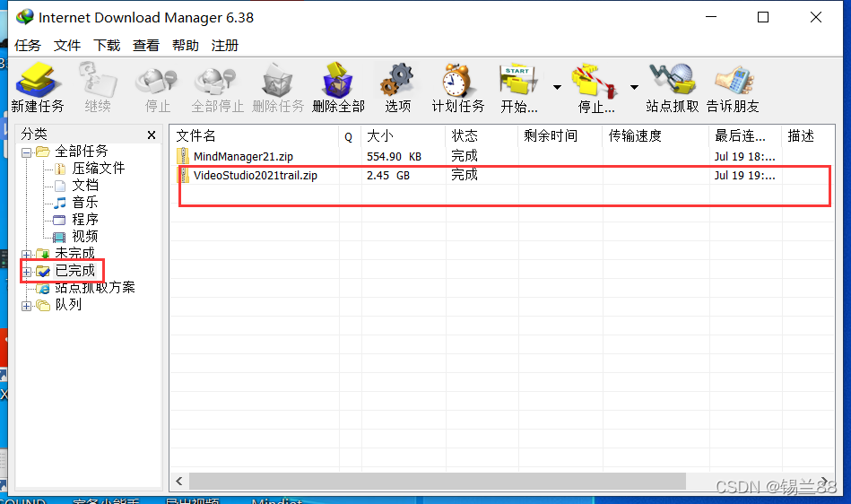
Task: Click zip icon of VideoStudio2021trail.zip
Action: pyautogui.click(x=183, y=175)
